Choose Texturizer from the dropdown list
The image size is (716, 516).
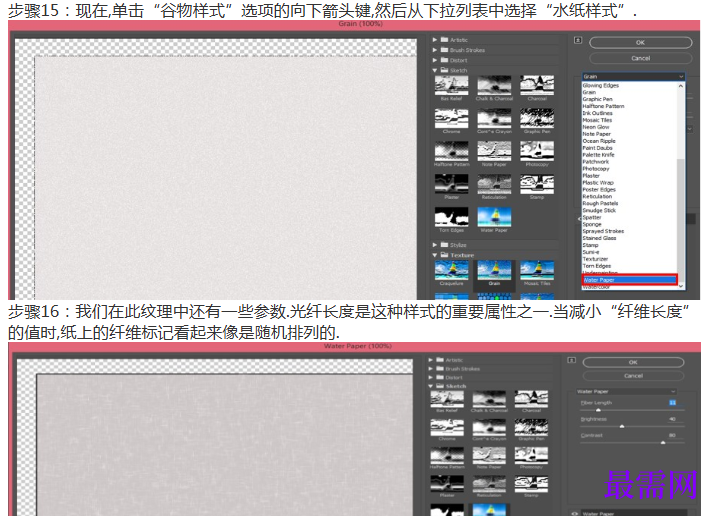tap(595, 259)
